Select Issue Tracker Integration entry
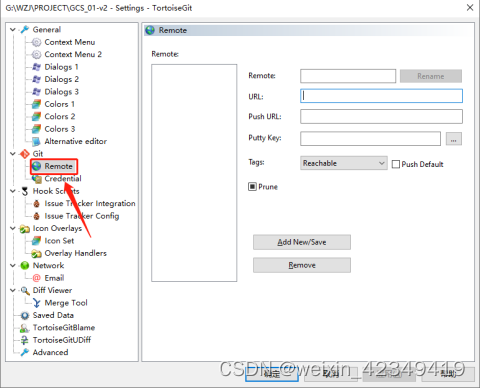 click(x=90, y=204)
